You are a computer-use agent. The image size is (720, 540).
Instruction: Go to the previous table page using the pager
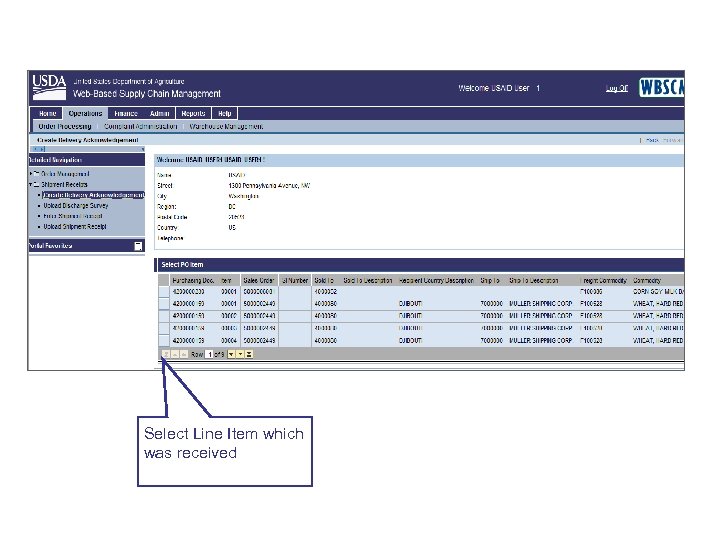point(175,354)
